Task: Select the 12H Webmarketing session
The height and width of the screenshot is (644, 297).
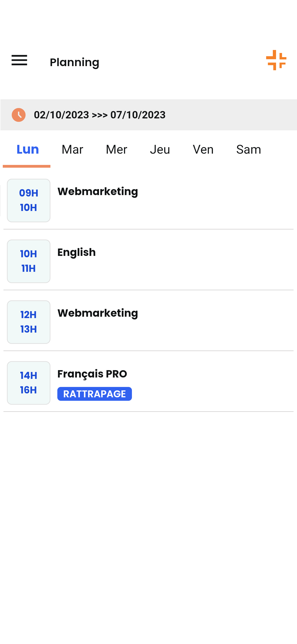Action: tap(98, 313)
